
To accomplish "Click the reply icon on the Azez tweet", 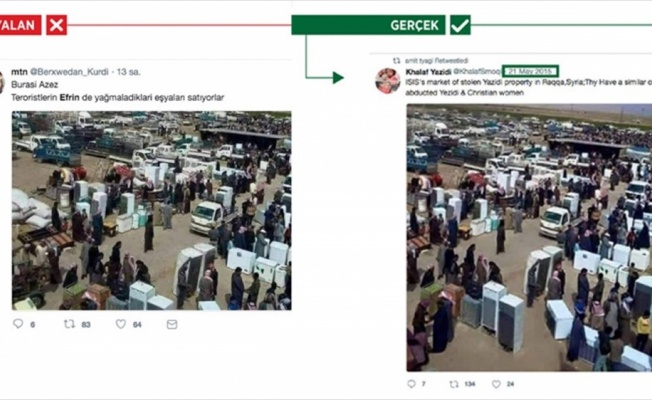I will coord(18,323).
